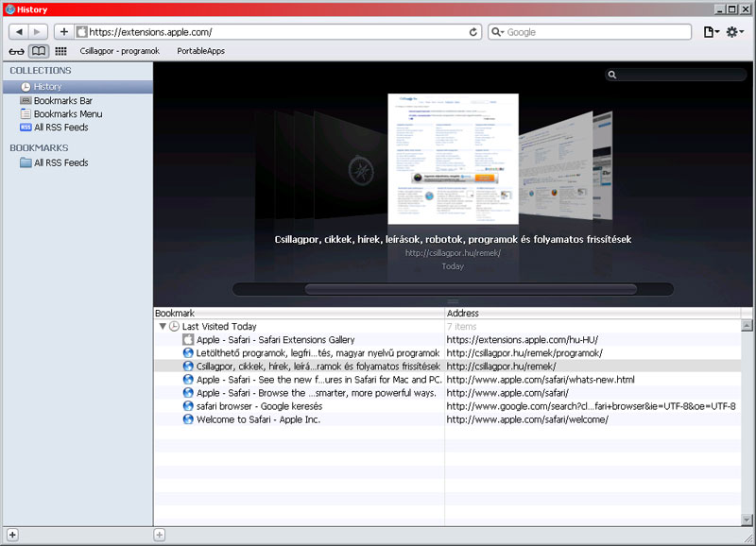Reload page using the refresh icon

click(473, 32)
